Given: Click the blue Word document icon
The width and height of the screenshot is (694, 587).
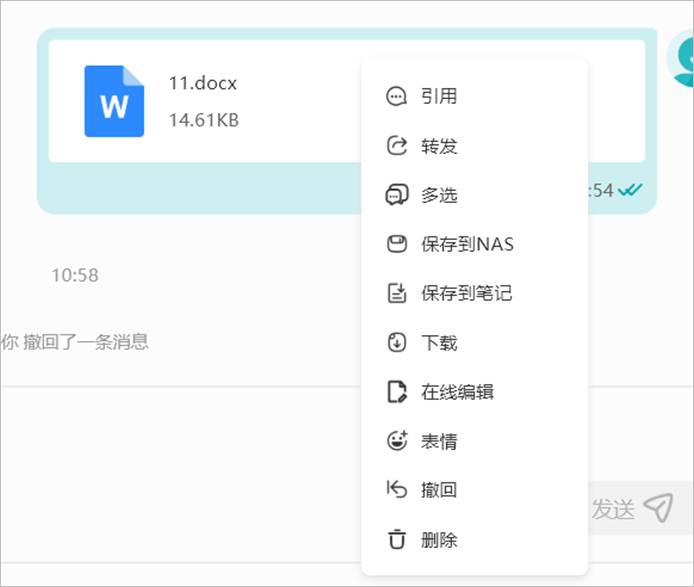Looking at the screenshot, I should tap(114, 101).
